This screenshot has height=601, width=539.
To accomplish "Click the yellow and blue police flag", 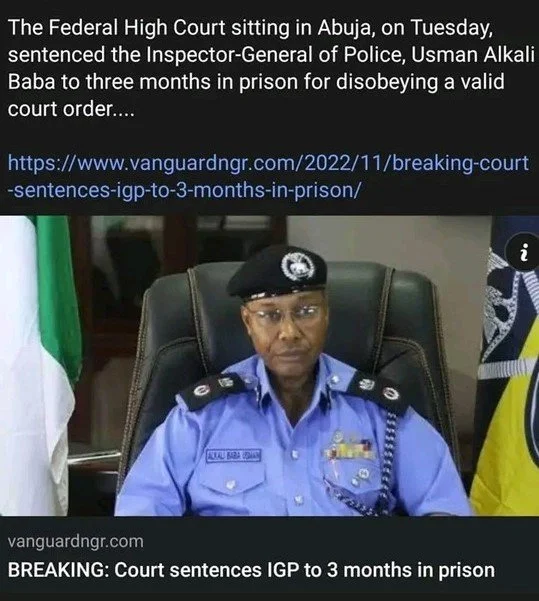I will coord(508,368).
